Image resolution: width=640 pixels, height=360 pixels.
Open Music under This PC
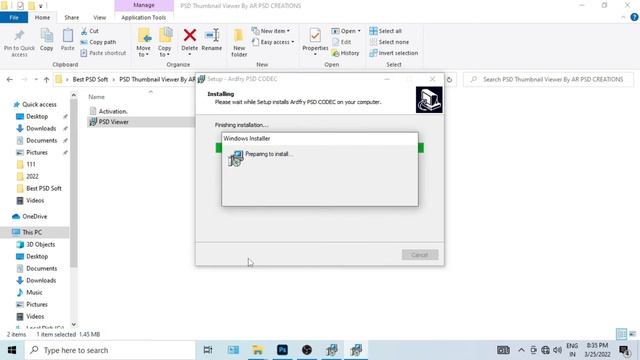click(x=34, y=292)
